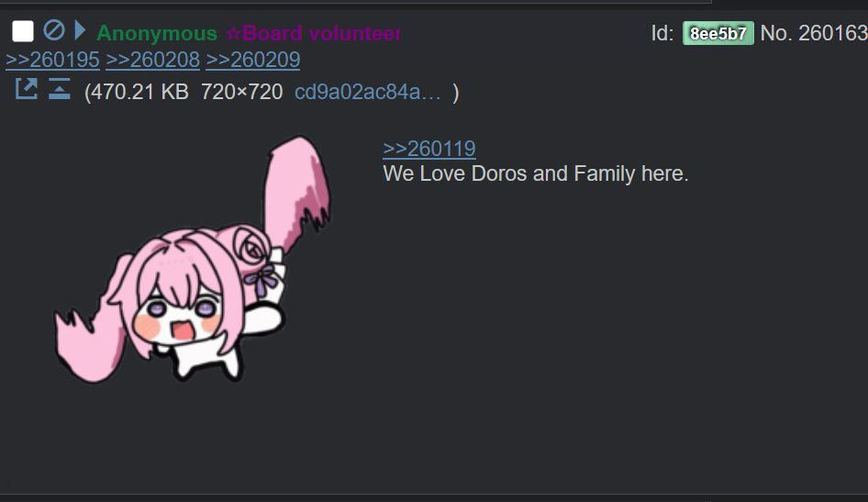868x502 pixels.
Task: Click the Anonymous poster name
Action: [x=157, y=33]
